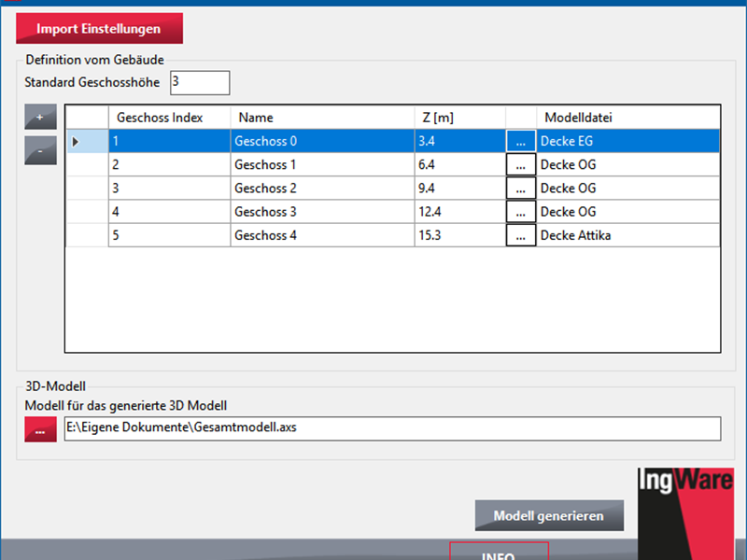Browse for the 3D model file path

click(40, 429)
